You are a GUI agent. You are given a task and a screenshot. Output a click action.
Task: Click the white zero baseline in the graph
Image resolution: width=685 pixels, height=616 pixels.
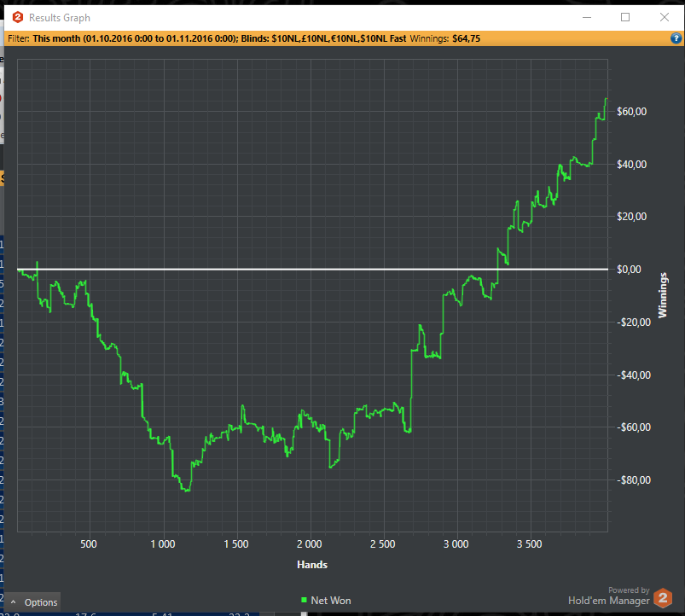pos(312,269)
